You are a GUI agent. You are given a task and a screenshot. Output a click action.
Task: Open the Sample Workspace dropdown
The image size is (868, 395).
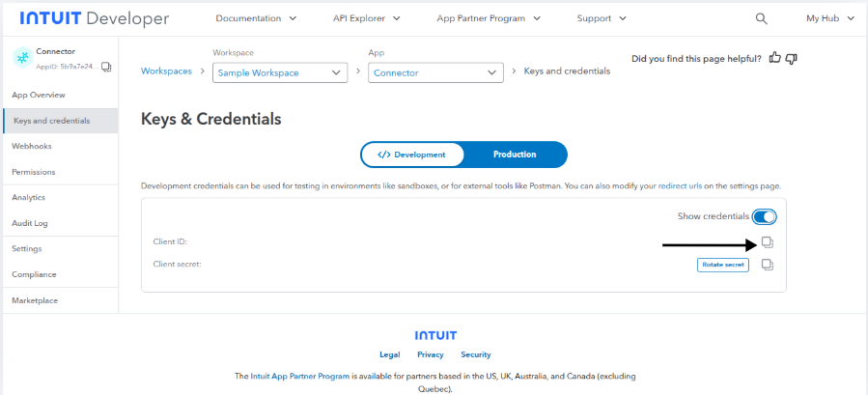click(280, 72)
